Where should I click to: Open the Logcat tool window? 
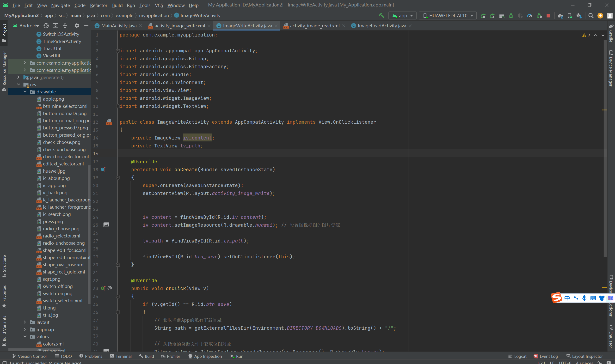pyautogui.click(x=517, y=356)
